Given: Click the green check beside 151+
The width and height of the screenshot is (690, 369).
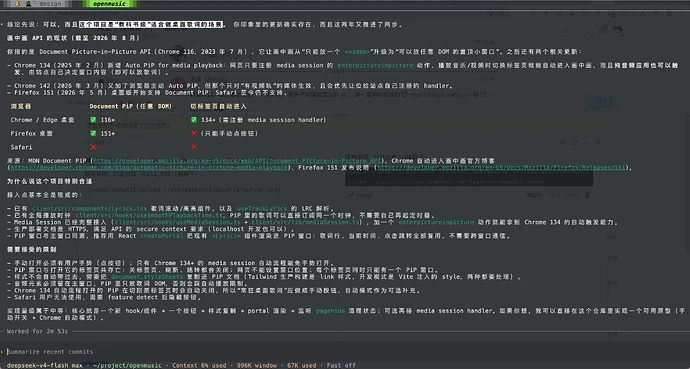Looking at the screenshot, I should tap(93, 133).
